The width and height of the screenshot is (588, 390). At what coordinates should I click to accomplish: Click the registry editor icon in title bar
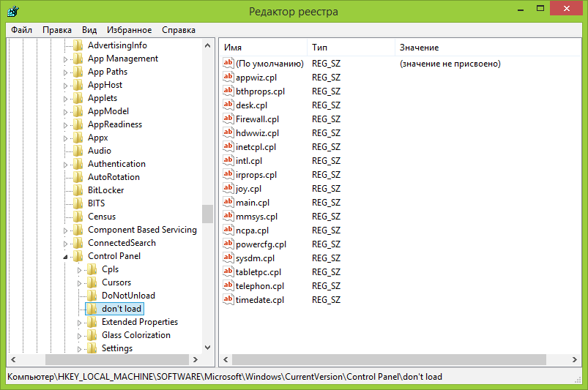pos(12,12)
